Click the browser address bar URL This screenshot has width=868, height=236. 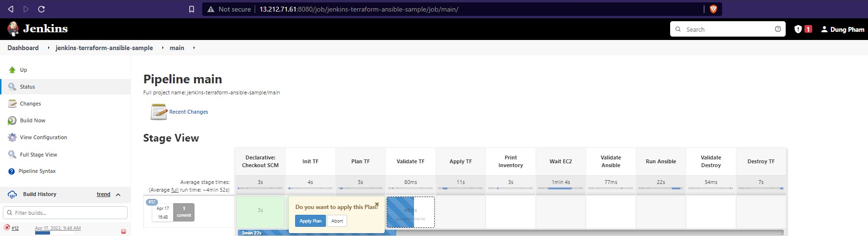pos(359,9)
